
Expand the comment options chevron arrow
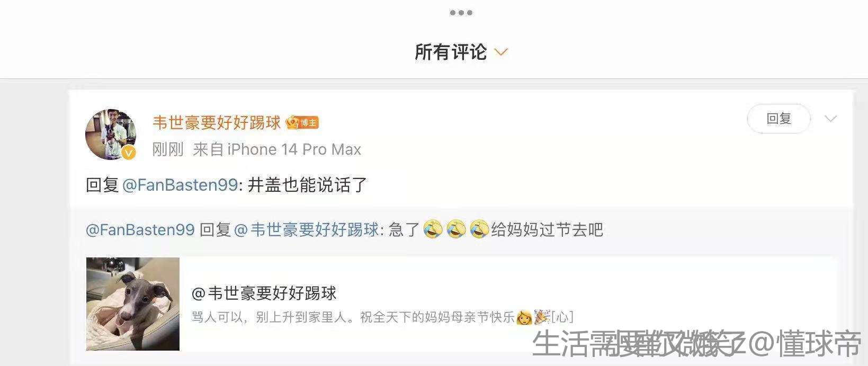pyautogui.click(x=830, y=119)
